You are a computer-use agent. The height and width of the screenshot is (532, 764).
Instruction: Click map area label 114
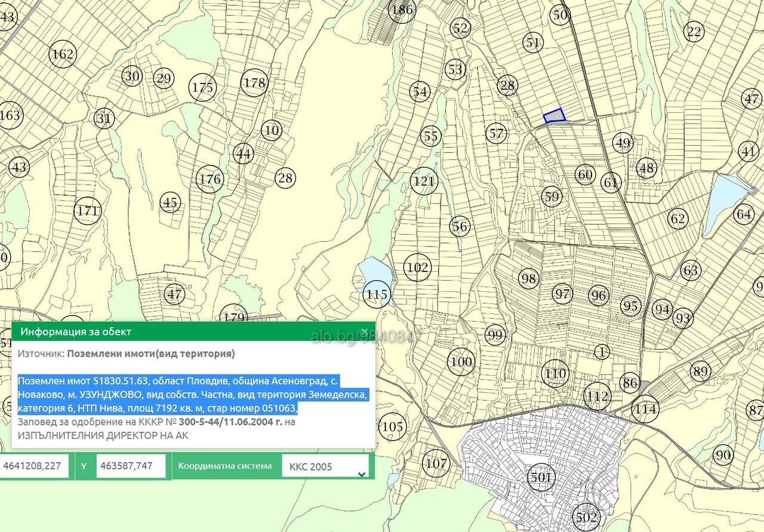645,409
